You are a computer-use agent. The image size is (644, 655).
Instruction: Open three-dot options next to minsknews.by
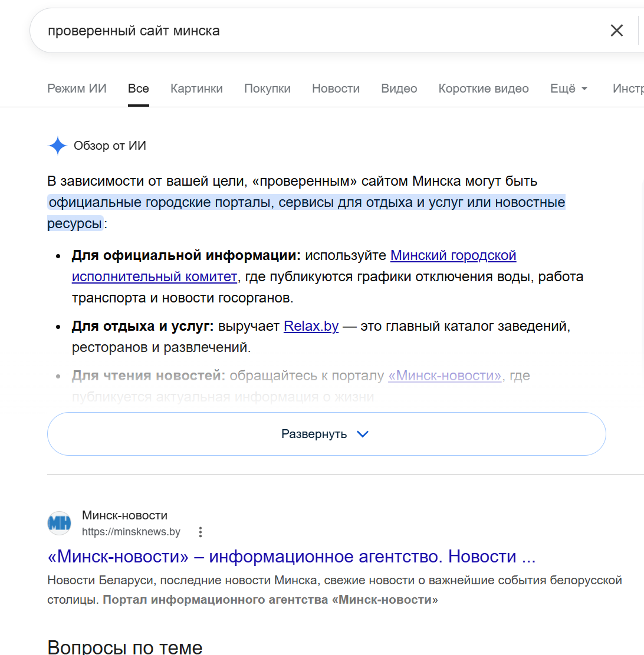pyautogui.click(x=201, y=532)
